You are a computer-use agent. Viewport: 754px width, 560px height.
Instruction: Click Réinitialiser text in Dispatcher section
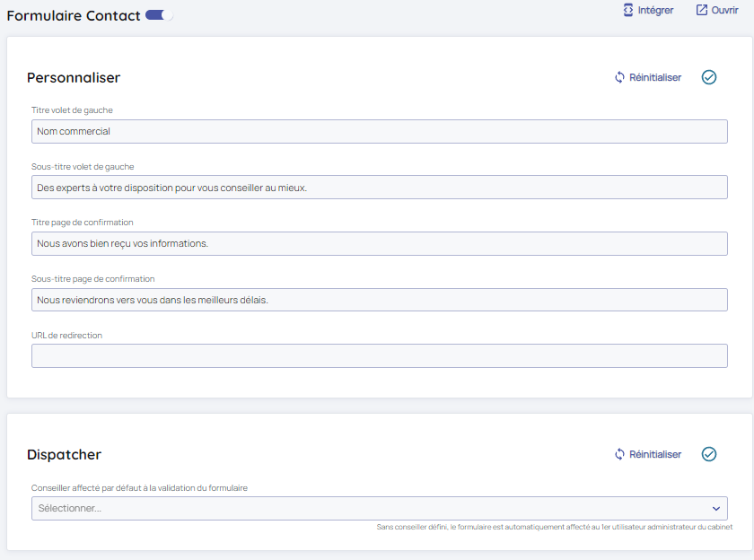pos(655,454)
